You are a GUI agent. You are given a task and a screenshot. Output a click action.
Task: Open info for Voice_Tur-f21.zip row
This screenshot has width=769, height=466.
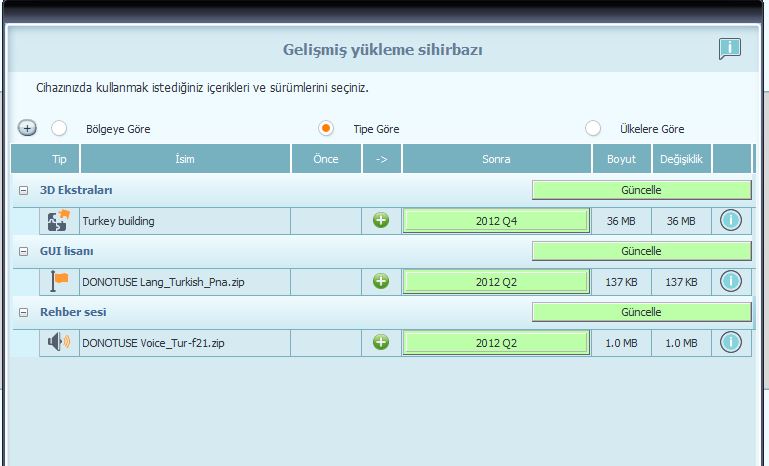(x=730, y=342)
